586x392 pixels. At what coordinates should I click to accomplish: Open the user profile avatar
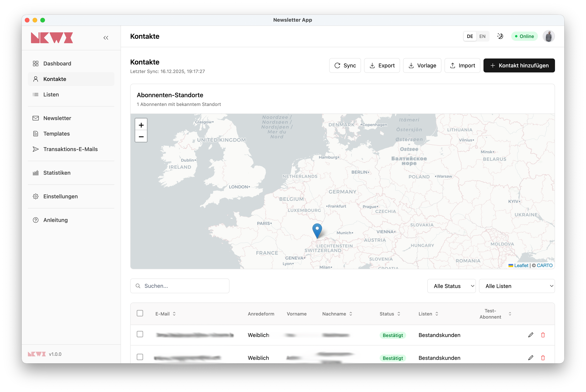(x=548, y=36)
